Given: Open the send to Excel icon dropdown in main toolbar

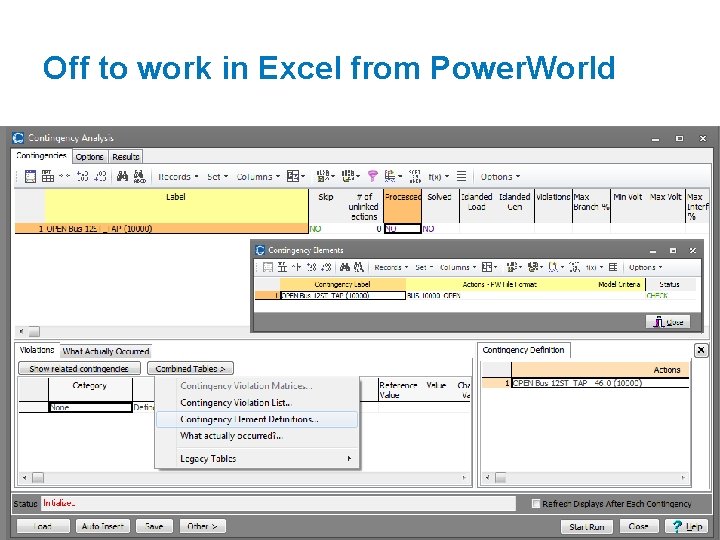Looking at the screenshot, I should tap(350, 176).
